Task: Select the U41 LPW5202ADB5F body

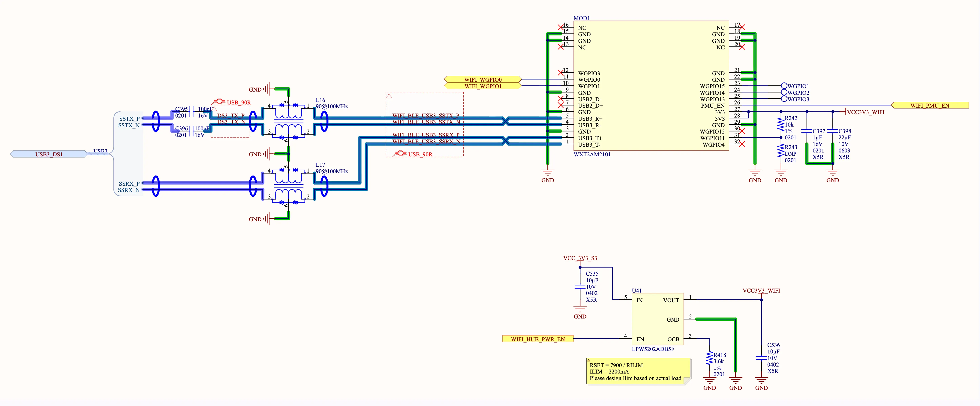Action: pyautogui.click(x=658, y=319)
